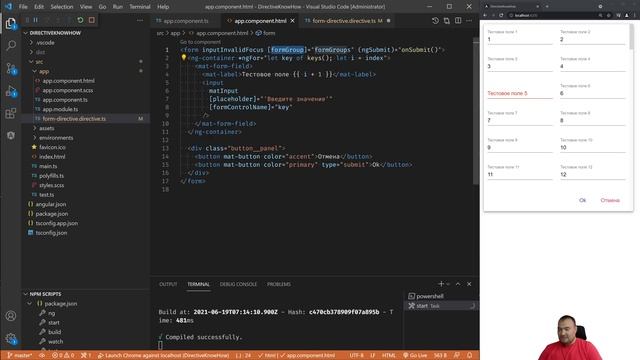Open timeline history icon in editor toolbar

(435, 20)
